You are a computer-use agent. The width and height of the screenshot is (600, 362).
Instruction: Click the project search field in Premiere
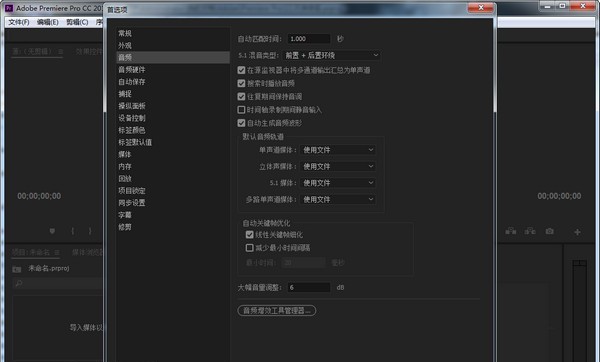[57, 284]
